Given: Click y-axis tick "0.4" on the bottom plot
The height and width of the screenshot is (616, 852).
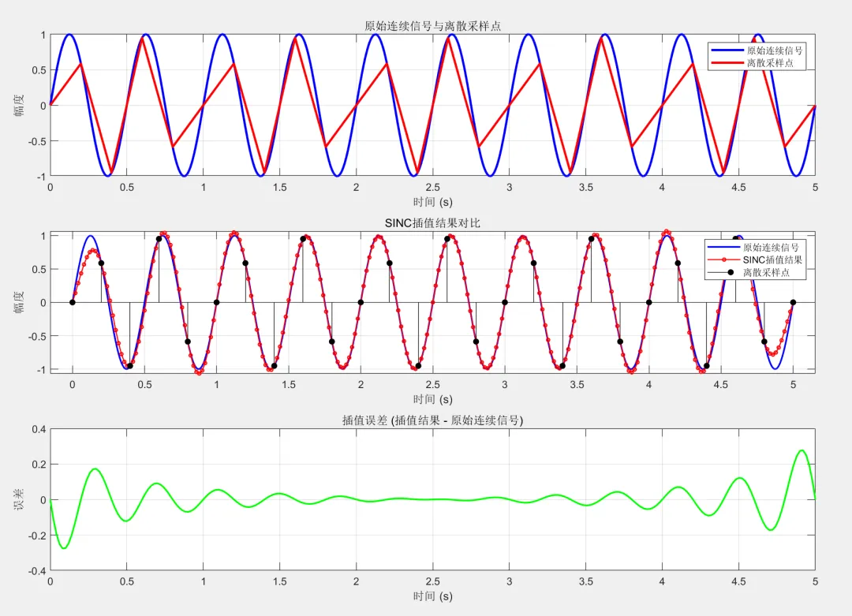Looking at the screenshot, I should coord(38,429).
